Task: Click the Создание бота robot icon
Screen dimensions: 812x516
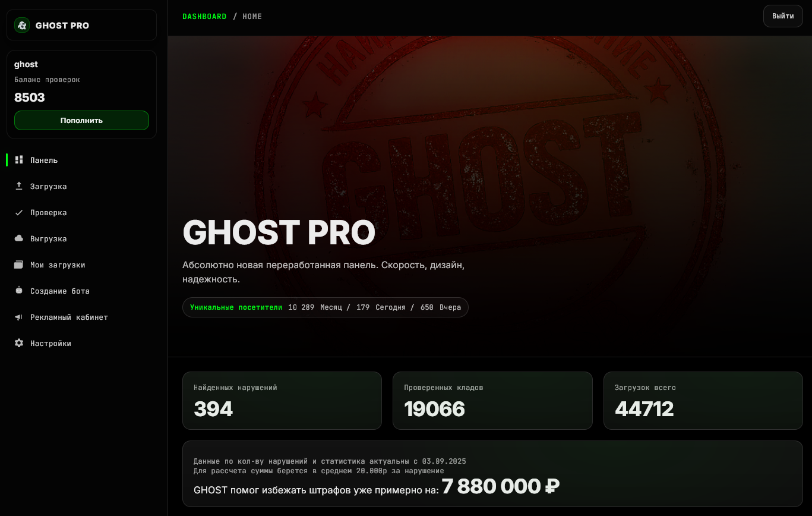Action: click(x=19, y=291)
